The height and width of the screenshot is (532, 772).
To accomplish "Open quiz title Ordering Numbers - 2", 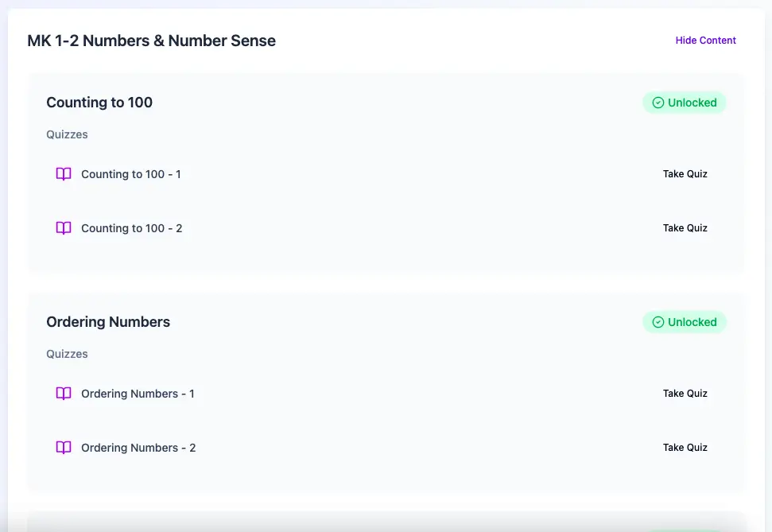I will tap(138, 449).
